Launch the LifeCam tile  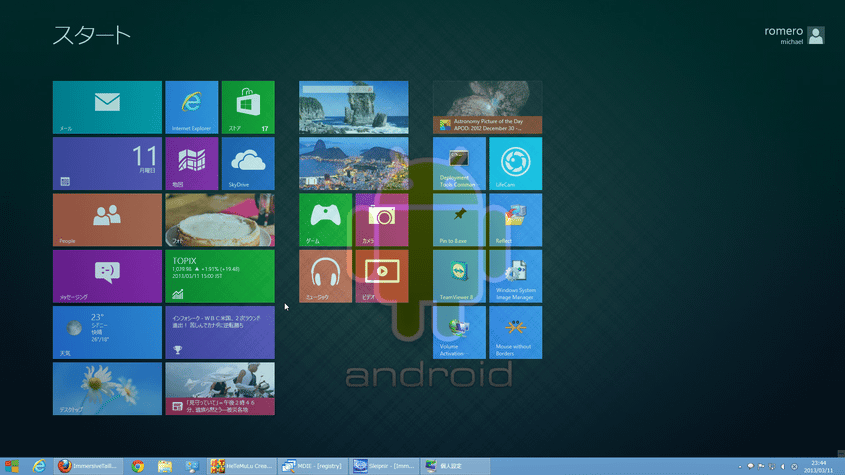coord(516,163)
